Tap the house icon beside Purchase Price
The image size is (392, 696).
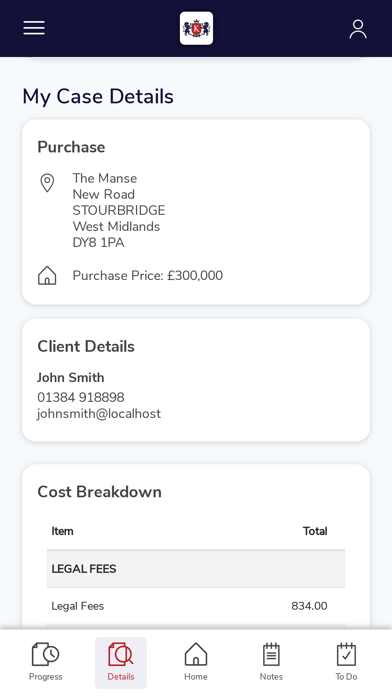(47, 276)
